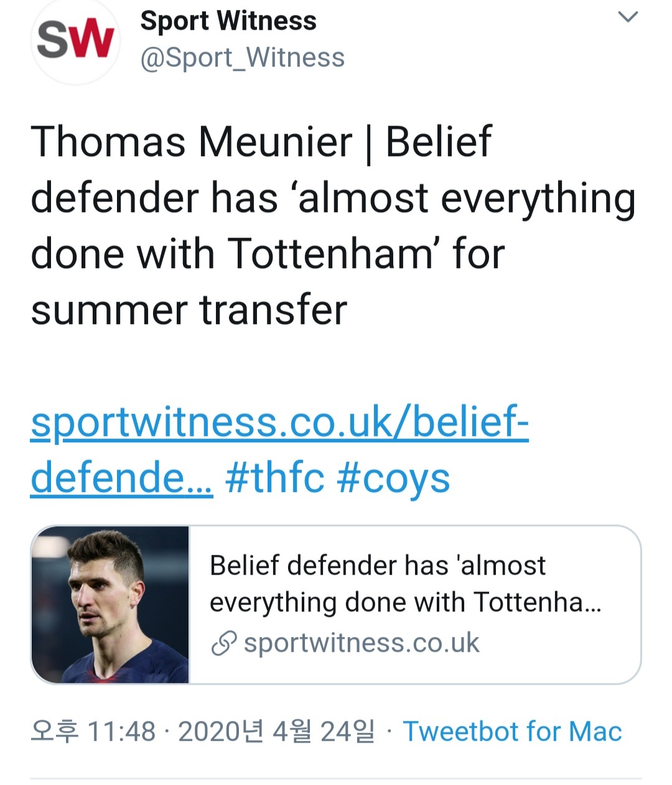The image size is (672, 785).
Task: Click the 2020년 4월 24일 date
Action: (x=276, y=732)
